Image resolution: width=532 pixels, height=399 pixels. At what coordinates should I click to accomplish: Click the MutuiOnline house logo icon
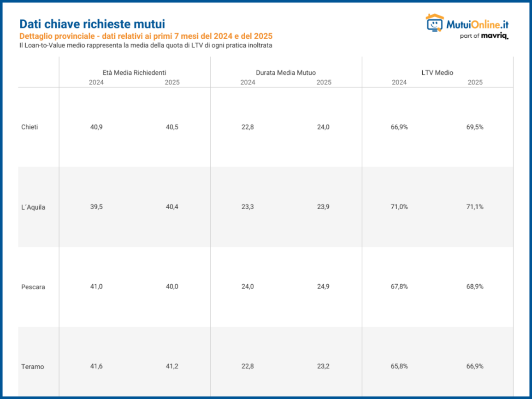tap(434, 23)
